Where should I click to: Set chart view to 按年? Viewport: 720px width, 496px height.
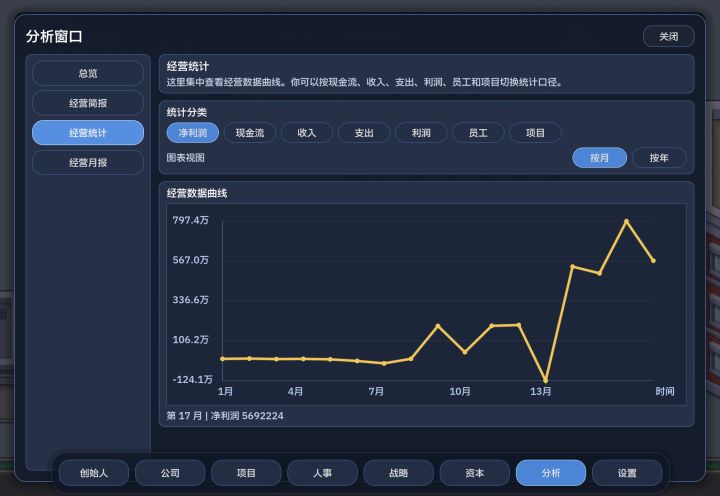659,158
